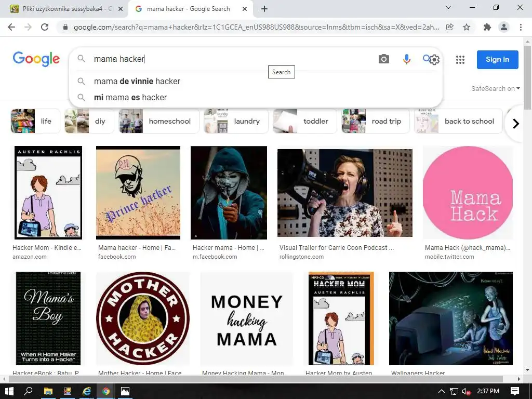Filter results by the diy chip
This screenshot has height=399, width=532.
point(89,121)
